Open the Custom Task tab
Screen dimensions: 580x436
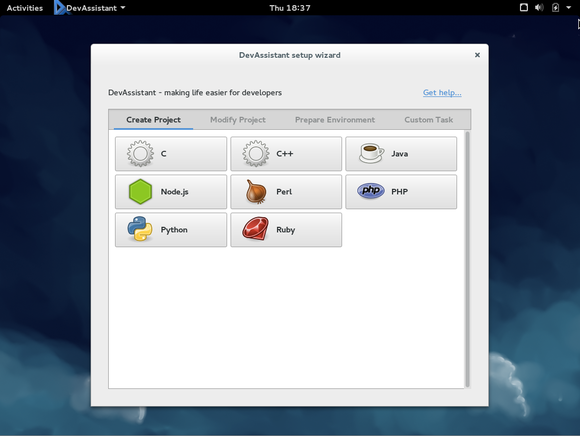click(x=428, y=120)
